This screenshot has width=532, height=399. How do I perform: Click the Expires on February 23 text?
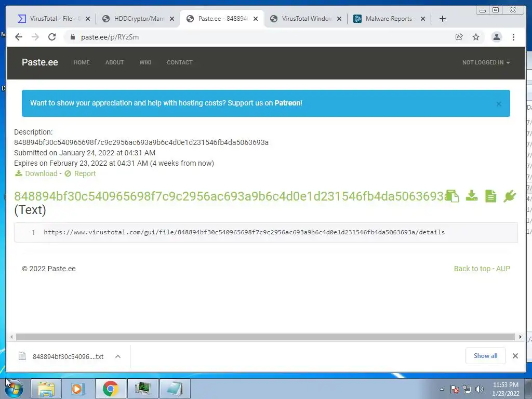point(114,163)
